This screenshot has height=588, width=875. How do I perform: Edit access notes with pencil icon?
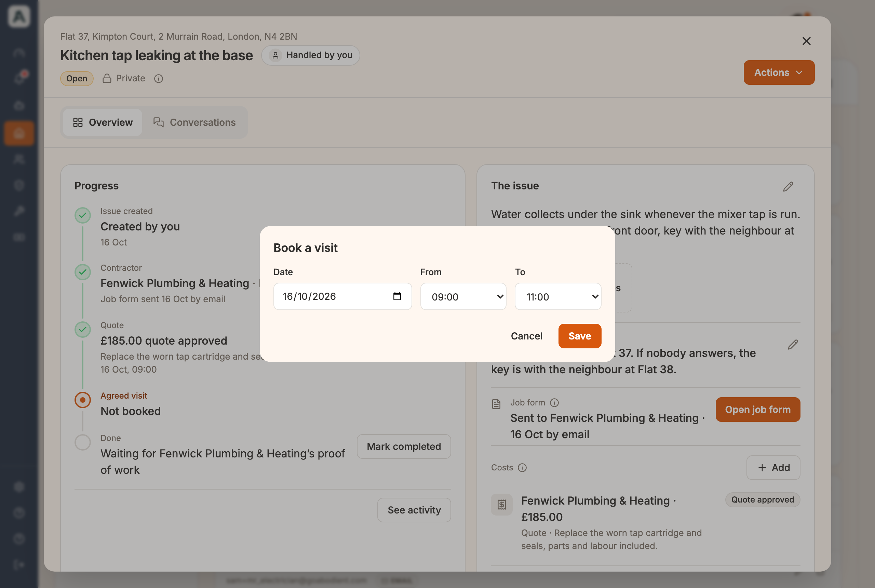coord(793,345)
